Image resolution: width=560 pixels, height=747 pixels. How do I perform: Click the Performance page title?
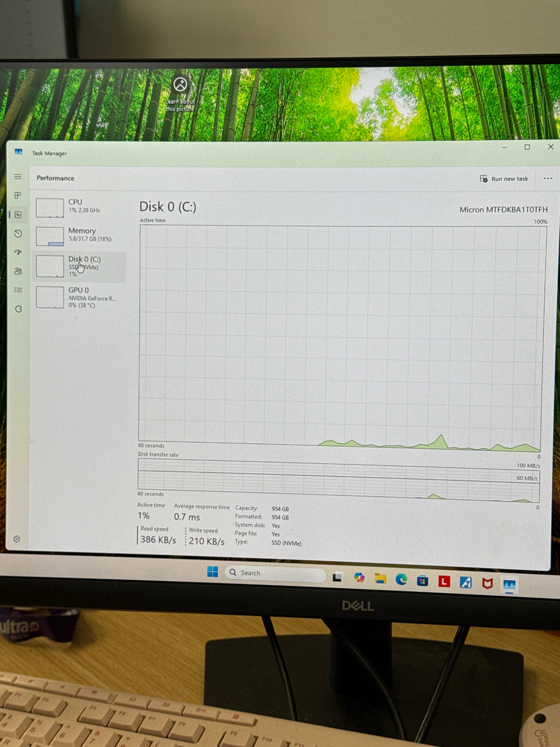point(56,178)
